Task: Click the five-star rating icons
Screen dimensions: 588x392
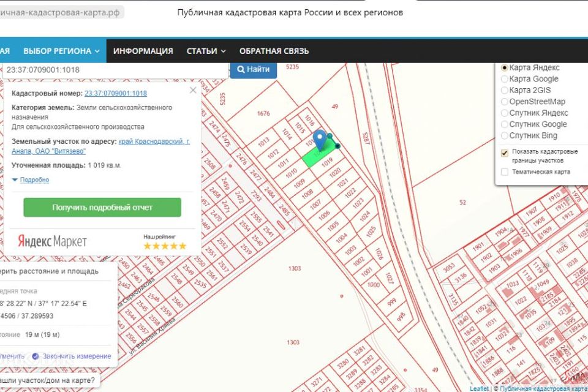Action: coord(164,246)
